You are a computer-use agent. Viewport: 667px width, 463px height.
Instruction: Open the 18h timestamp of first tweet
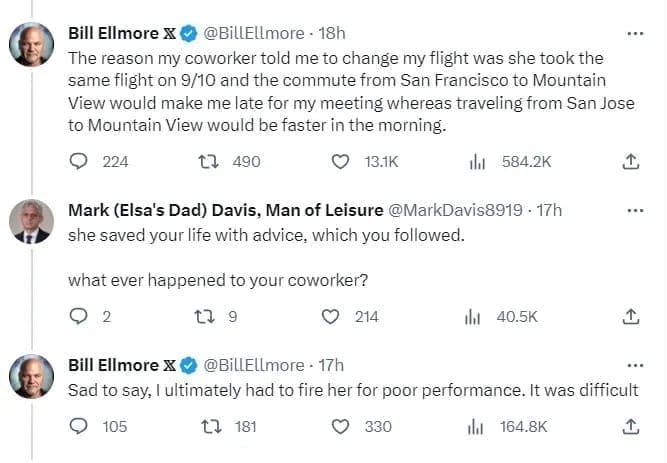pyautogui.click(x=334, y=33)
